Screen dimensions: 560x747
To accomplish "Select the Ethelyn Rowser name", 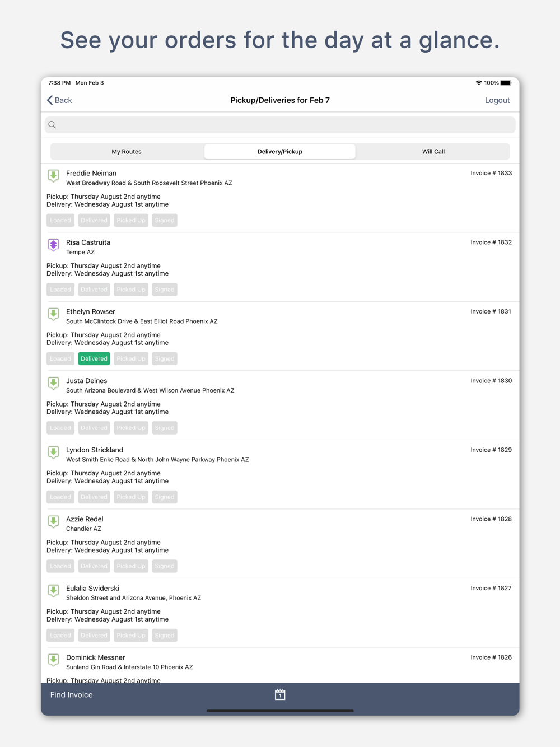I will 91,312.
